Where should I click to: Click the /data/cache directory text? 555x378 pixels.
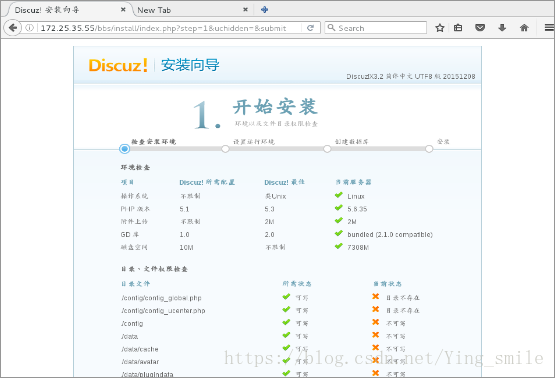pyautogui.click(x=140, y=349)
